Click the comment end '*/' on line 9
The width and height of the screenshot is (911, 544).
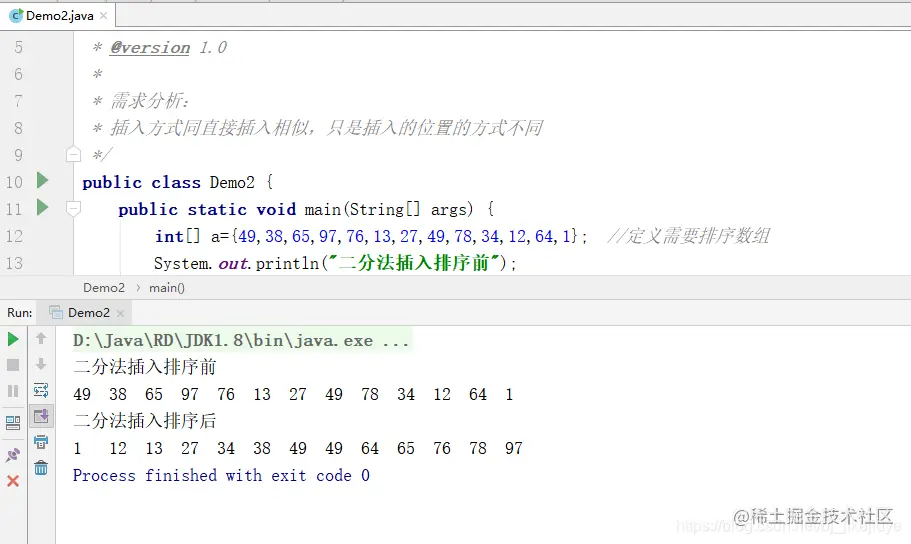(x=102, y=155)
